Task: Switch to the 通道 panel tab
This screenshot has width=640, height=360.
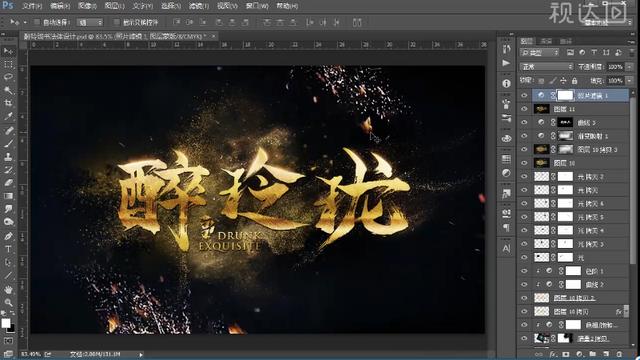Action: (546, 41)
